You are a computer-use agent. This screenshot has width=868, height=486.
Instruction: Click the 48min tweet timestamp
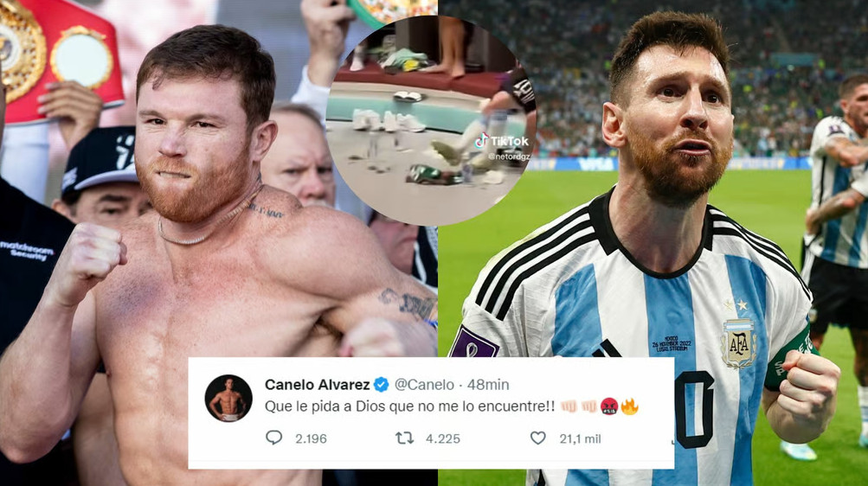[x=488, y=384]
